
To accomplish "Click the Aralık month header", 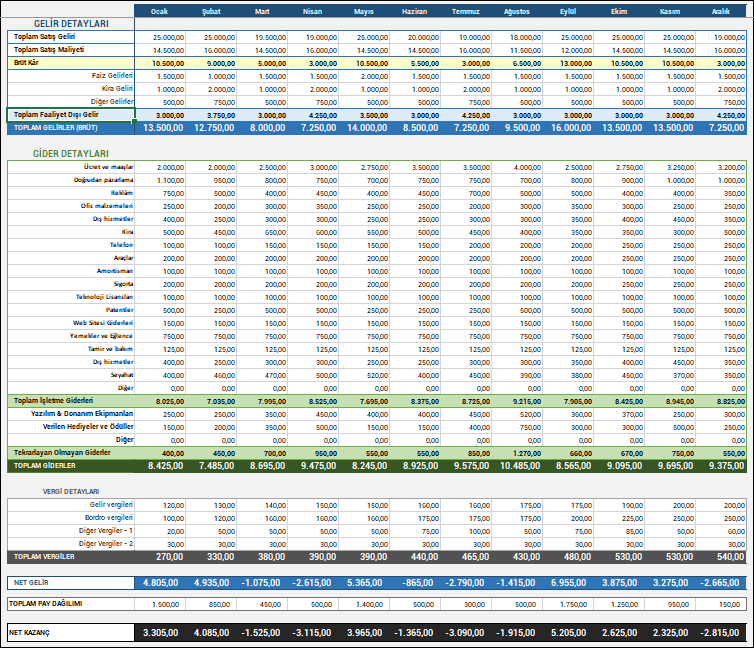I will (721, 11).
